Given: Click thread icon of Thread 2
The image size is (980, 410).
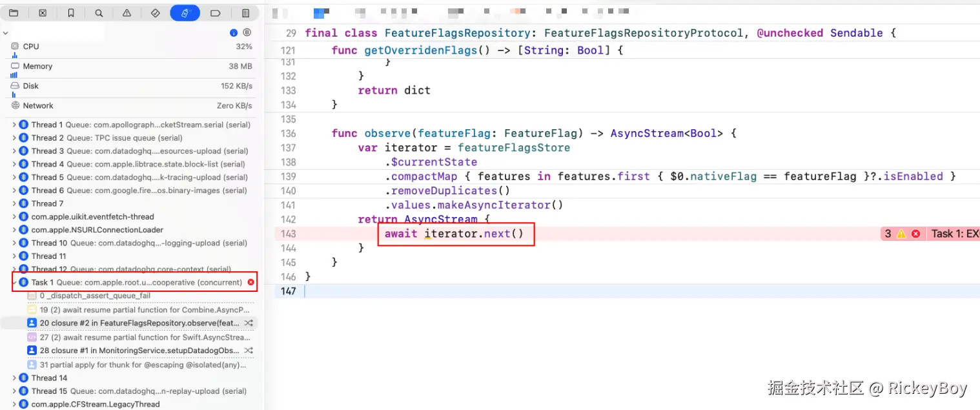Looking at the screenshot, I should [23, 138].
